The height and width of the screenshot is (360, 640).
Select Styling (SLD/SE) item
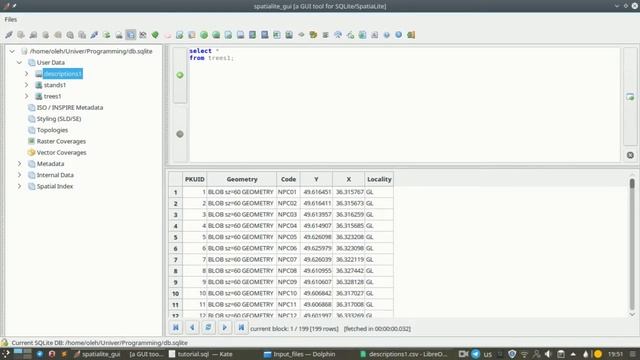59,119
